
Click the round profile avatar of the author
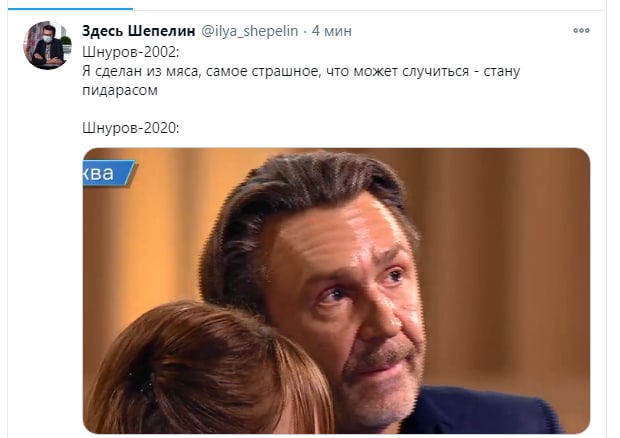(47, 45)
